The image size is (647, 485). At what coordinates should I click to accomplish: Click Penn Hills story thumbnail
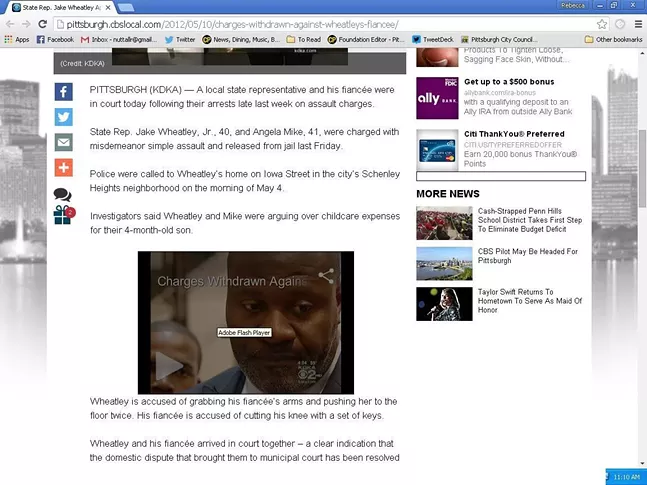[444, 223]
